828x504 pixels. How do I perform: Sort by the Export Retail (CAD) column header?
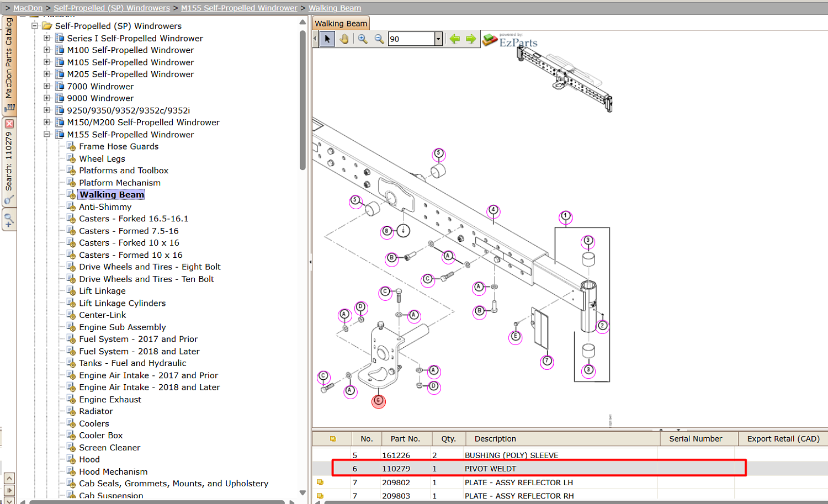point(783,439)
